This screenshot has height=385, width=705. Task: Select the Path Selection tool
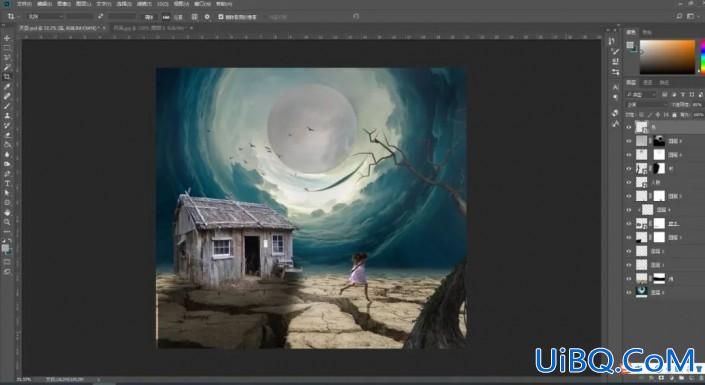pyautogui.click(x=7, y=193)
